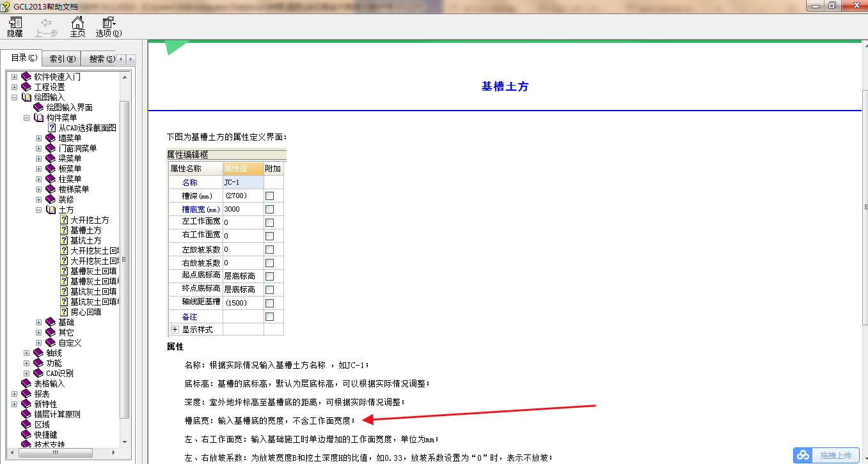Click the question-page icon beside 从CAD选择截面图

(52, 128)
